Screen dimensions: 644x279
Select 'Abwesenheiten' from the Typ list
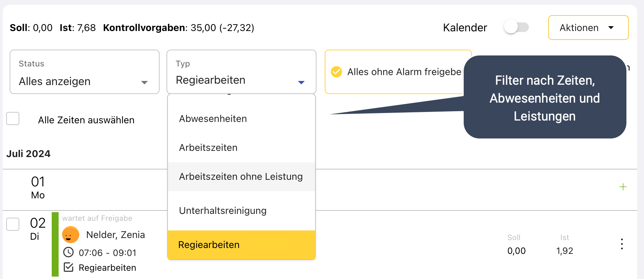[x=213, y=119]
